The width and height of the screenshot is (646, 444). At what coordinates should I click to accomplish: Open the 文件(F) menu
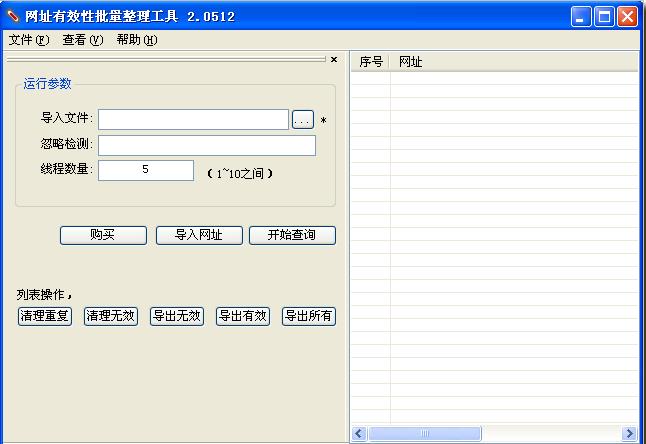coord(28,40)
